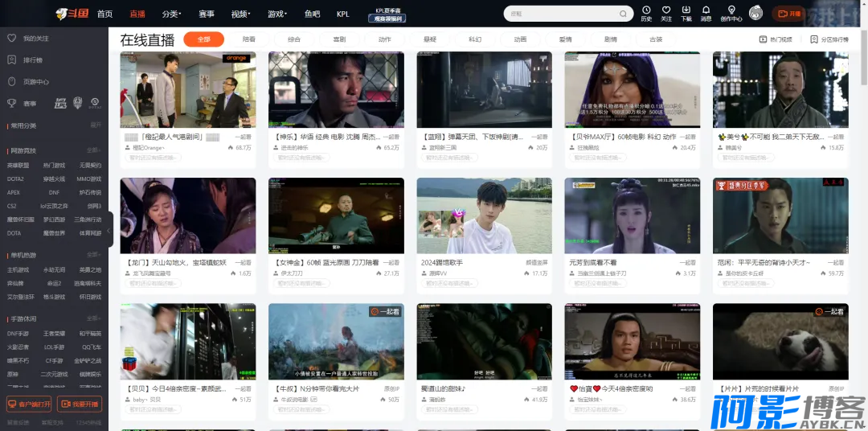The width and height of the screenshot is (868, 431).
Task: Click the KPL夏季赛 promo banner
Action: pyautogui.click(x=387, y=14)
